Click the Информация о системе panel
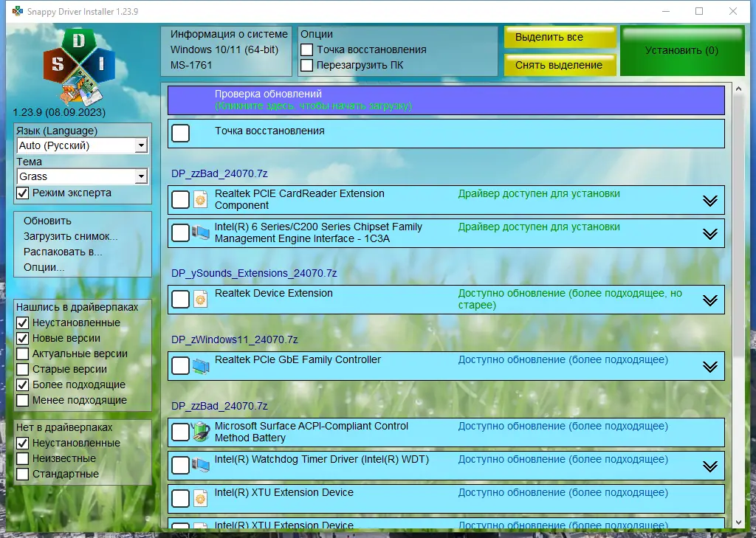Screen dimensions: 756x538 pyautogui.click(x=227, y=51)
